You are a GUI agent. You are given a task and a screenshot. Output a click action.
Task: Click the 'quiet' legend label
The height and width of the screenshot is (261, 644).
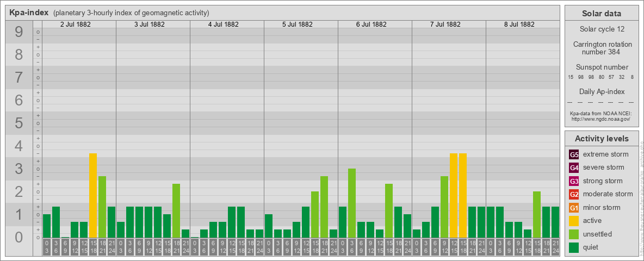[x=592, y=247]
